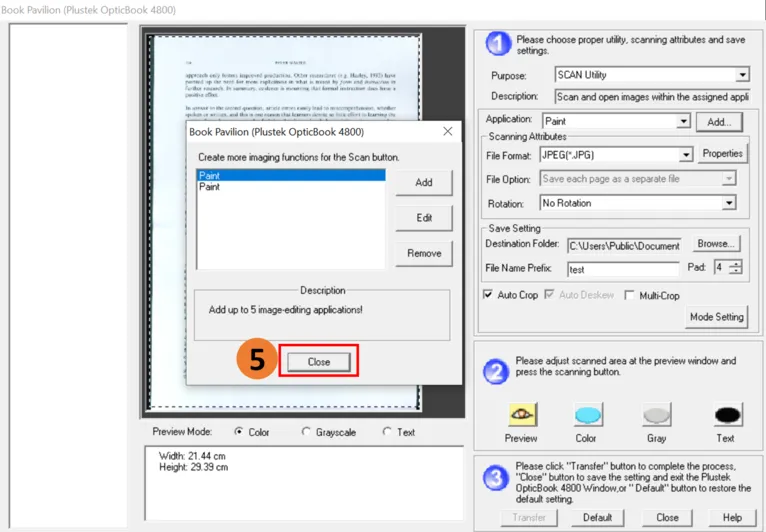This screenshot has width=766, height=532.
Task: Click the Transfer button
Action: (529, 517)
